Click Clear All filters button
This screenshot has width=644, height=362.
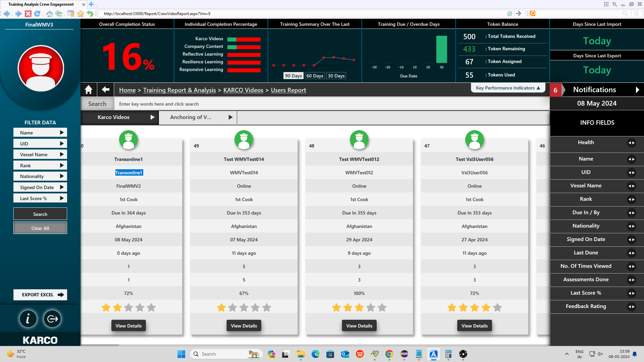40,228
